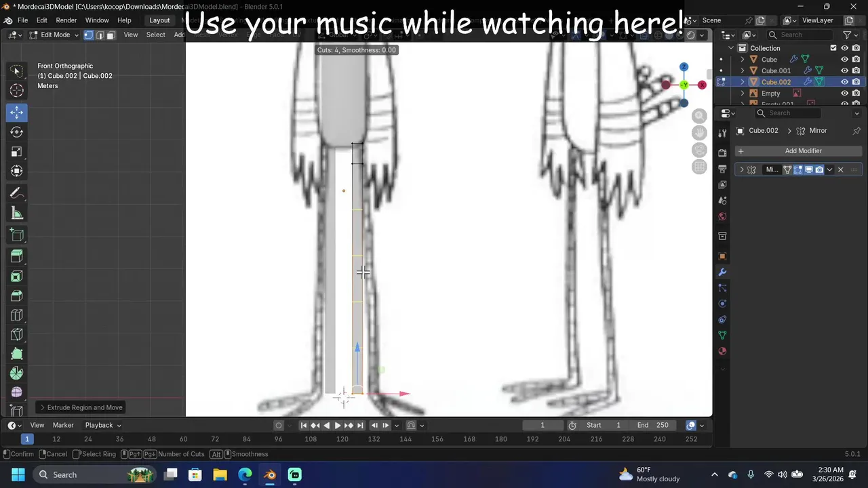This screenshot has height=488, width=868.
Task: Select the Select Box tool
Action: tap(17, 70)
